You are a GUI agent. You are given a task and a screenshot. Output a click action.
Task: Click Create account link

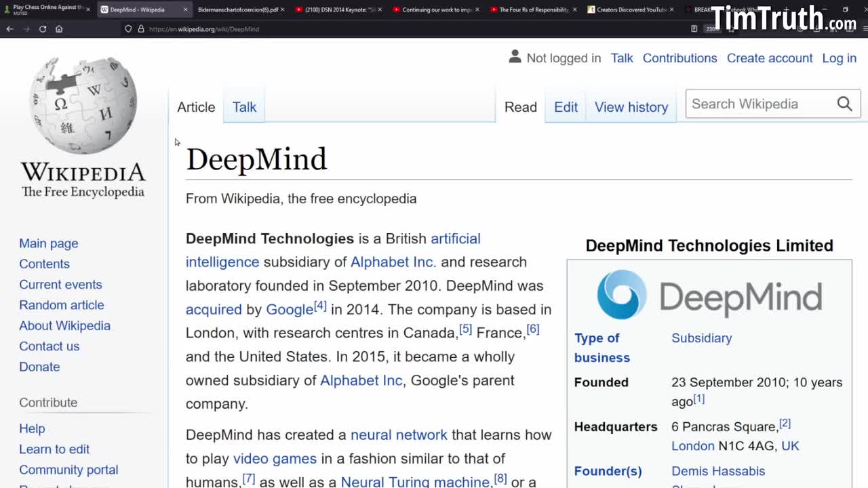pos(770,58)
